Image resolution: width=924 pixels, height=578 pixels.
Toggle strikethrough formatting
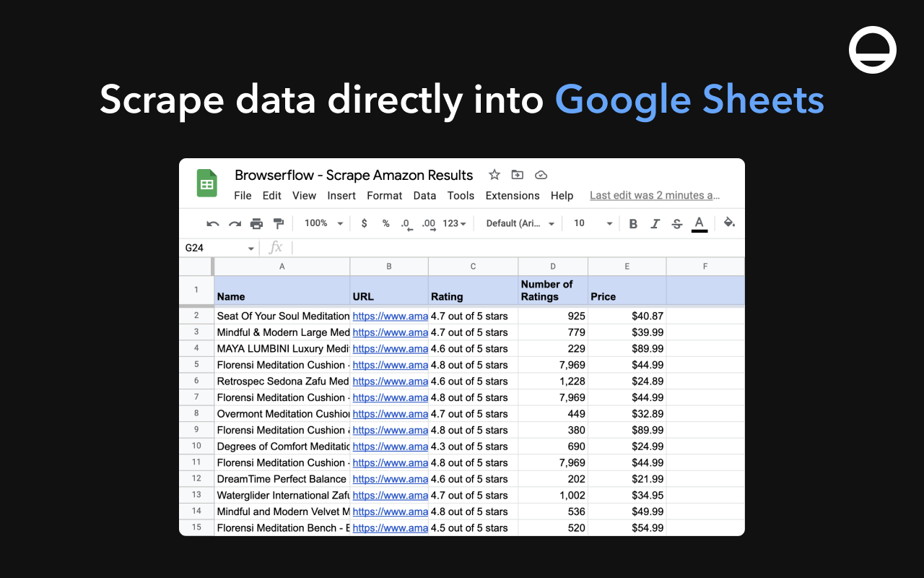(677, 224)
